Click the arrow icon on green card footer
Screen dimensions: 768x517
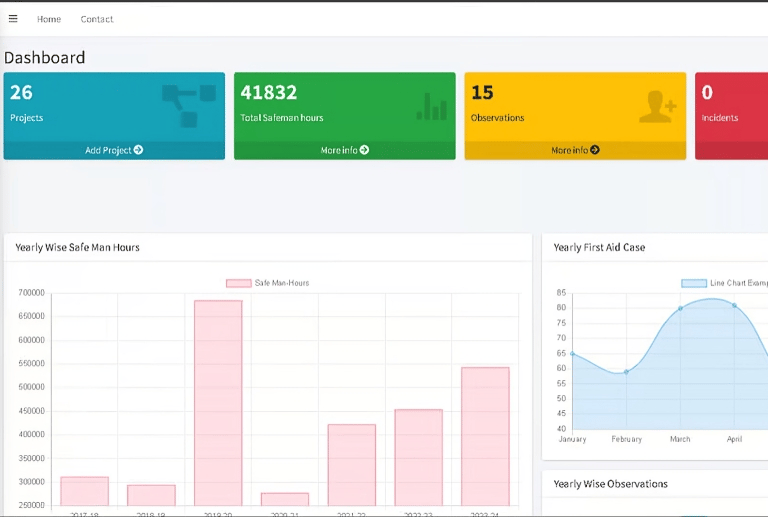[x=364, y=150]
